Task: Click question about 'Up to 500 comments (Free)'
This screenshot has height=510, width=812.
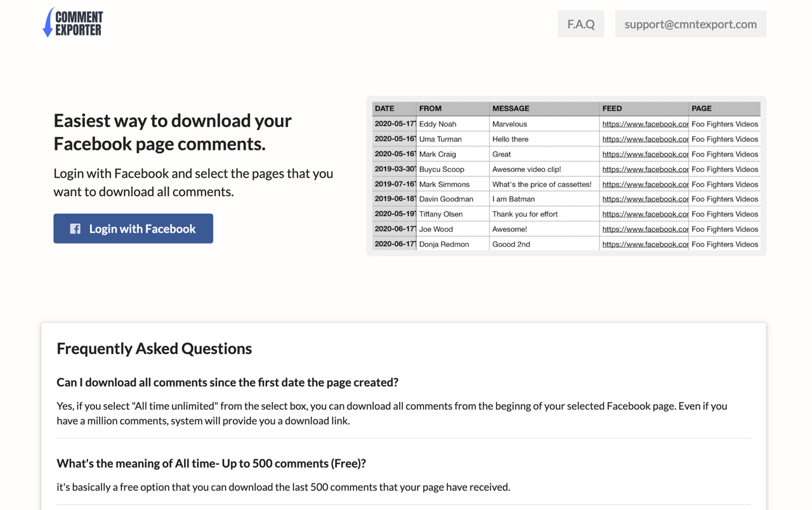Action: [211, 463]
